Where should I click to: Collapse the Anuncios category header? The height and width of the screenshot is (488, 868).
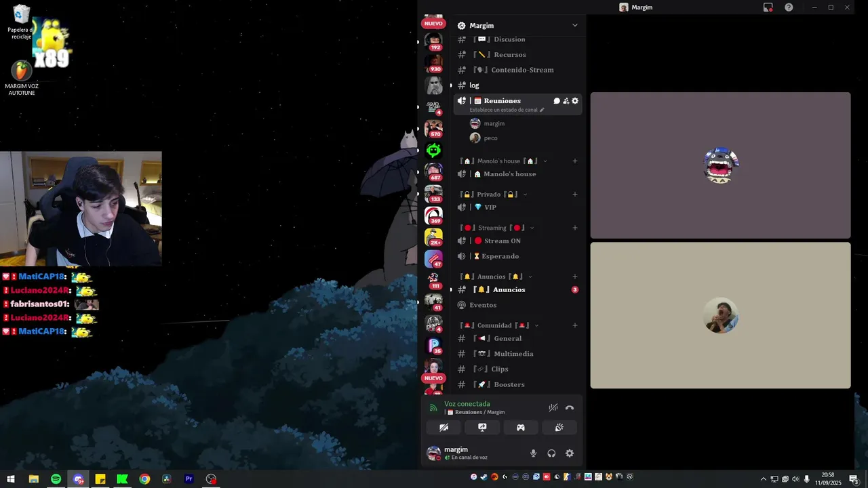coord(495,277)
